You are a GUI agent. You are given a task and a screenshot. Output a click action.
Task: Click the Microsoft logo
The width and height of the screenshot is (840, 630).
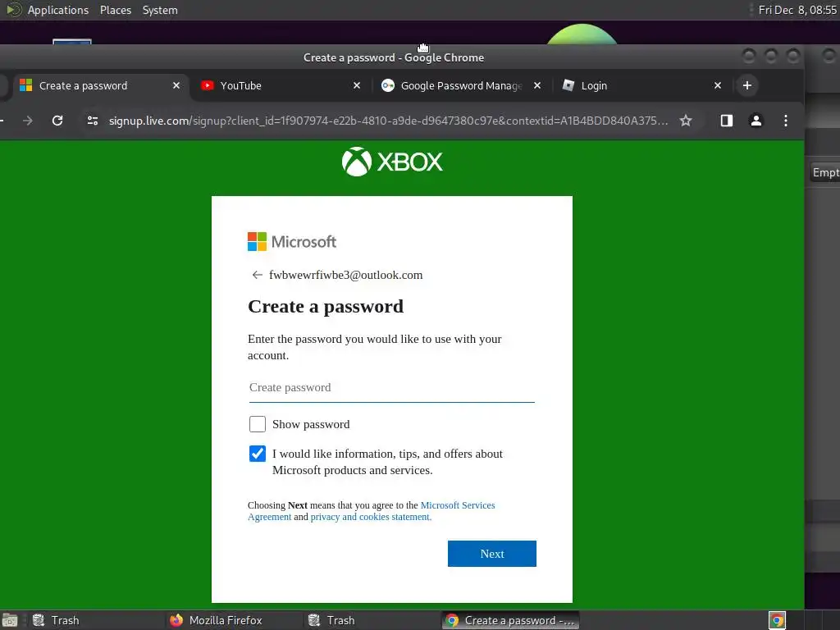click(x=292, y=242)
